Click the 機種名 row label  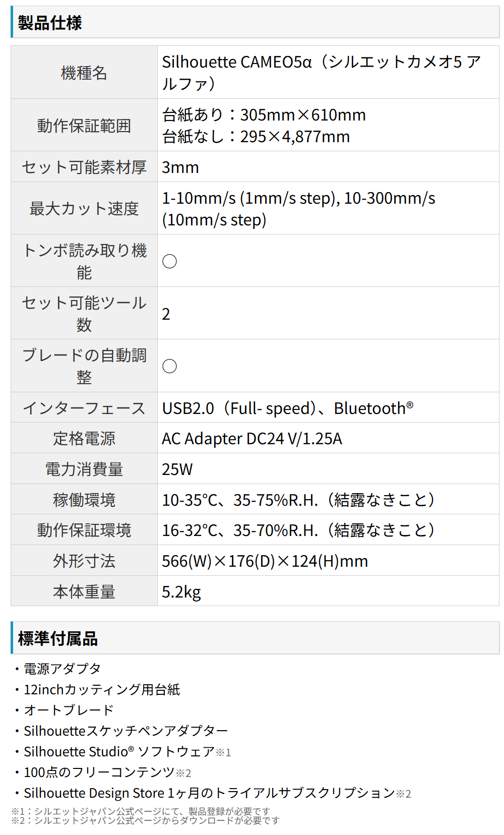click(84, 73)
